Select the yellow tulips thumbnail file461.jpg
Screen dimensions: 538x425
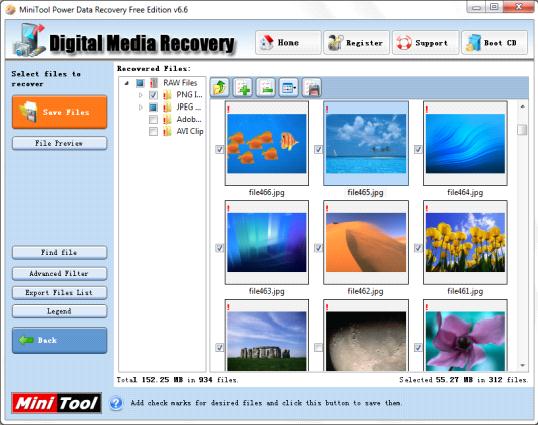point(465,243)
